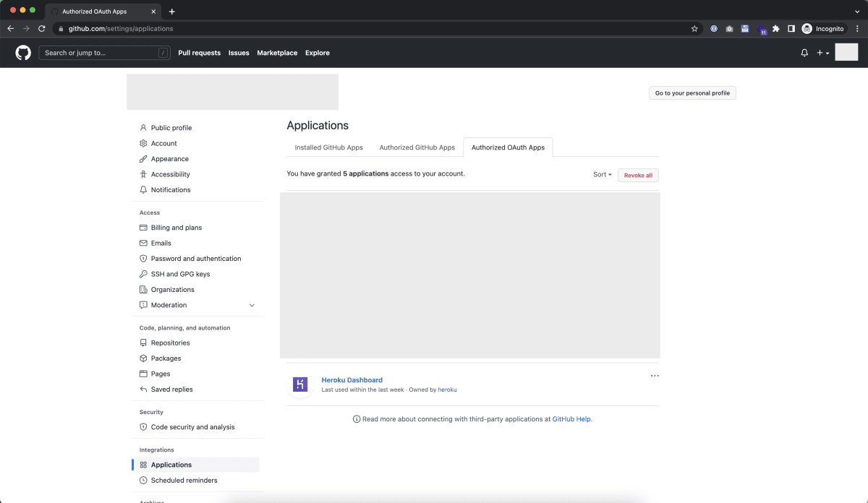Open a new browser tab
Image resolution: width=868 pixels, height=503 pixels.
[x=171, y=12]
